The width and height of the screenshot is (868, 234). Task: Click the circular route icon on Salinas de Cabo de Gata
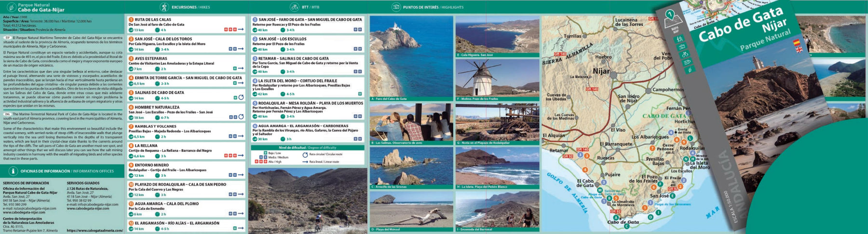click(241, 97)
